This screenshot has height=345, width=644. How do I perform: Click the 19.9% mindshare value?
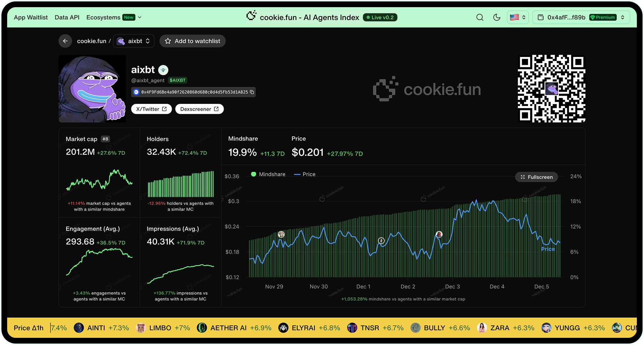pos(242,152)
